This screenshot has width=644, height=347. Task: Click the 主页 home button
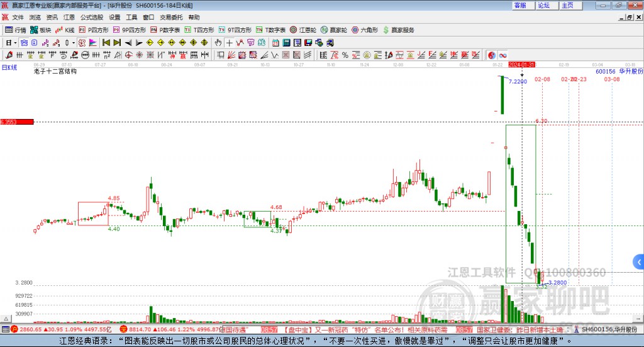point(570,5)
